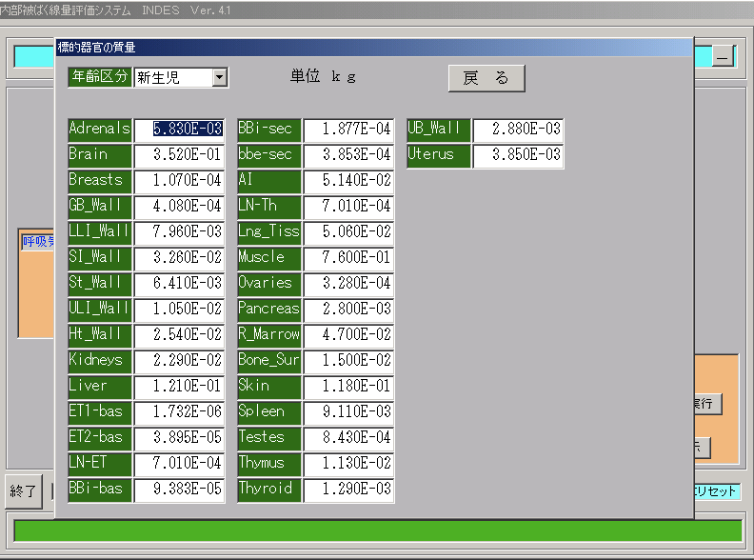Click the UB_Wall mass value field
Screen dimensions: 754x560
pos(517,129)
